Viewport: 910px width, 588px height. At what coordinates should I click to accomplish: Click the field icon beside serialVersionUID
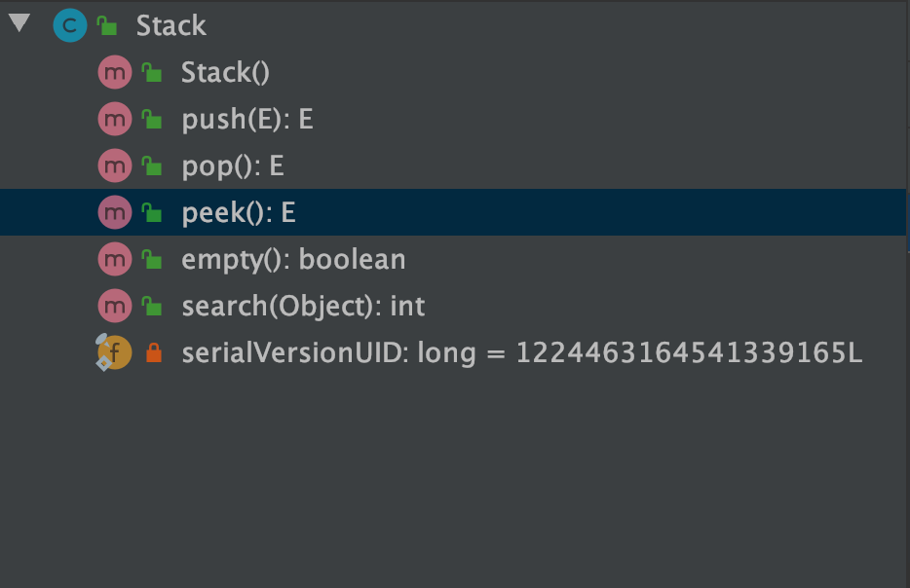pos(114,352)
